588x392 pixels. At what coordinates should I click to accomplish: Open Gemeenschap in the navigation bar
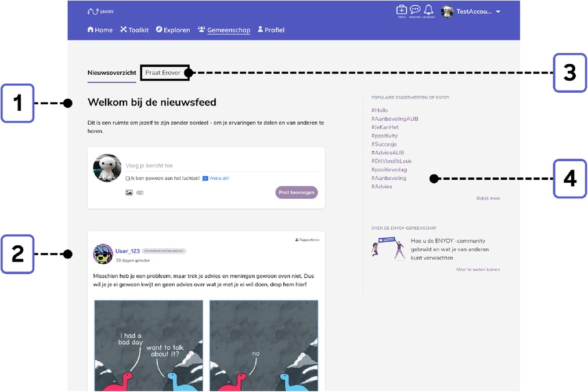[224, 30]
